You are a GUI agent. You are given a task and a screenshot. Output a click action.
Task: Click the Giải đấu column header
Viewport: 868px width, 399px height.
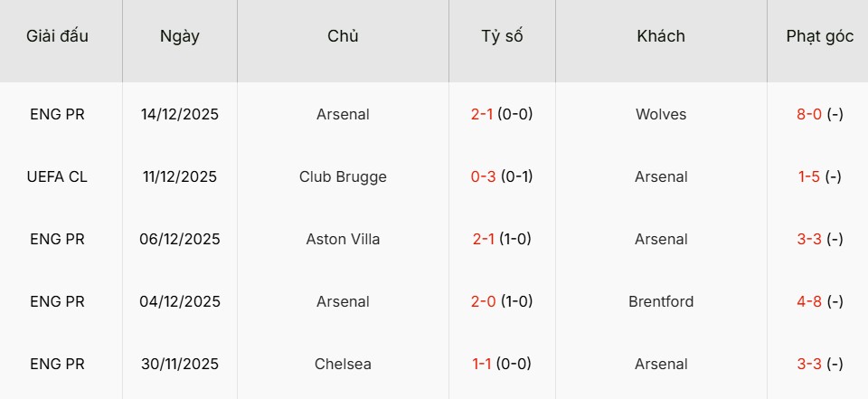click(58, 36)
